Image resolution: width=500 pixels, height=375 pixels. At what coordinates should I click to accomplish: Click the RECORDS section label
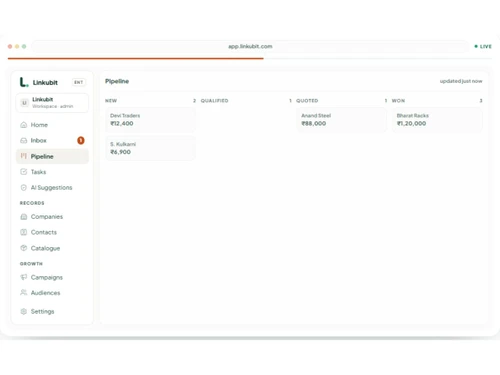32,203
